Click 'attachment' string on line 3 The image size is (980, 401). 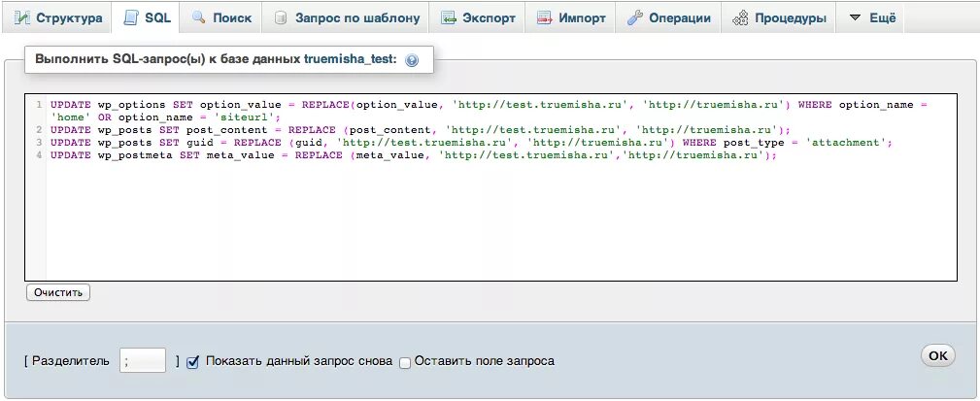846,143
